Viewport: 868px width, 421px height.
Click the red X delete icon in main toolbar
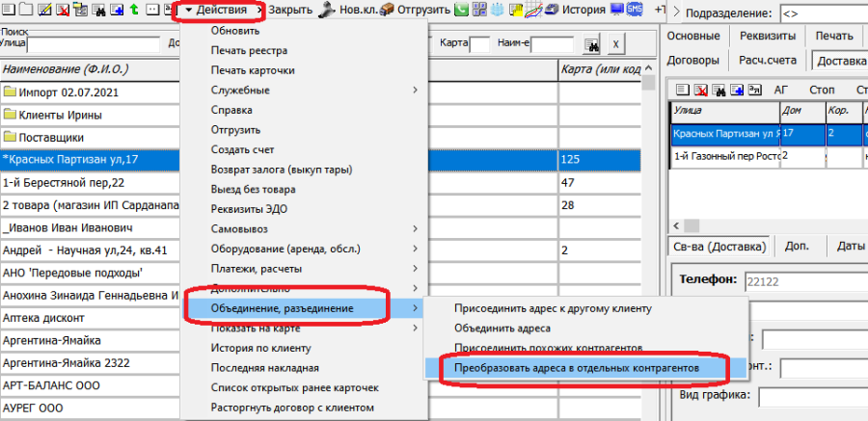(x=62, y=10)
